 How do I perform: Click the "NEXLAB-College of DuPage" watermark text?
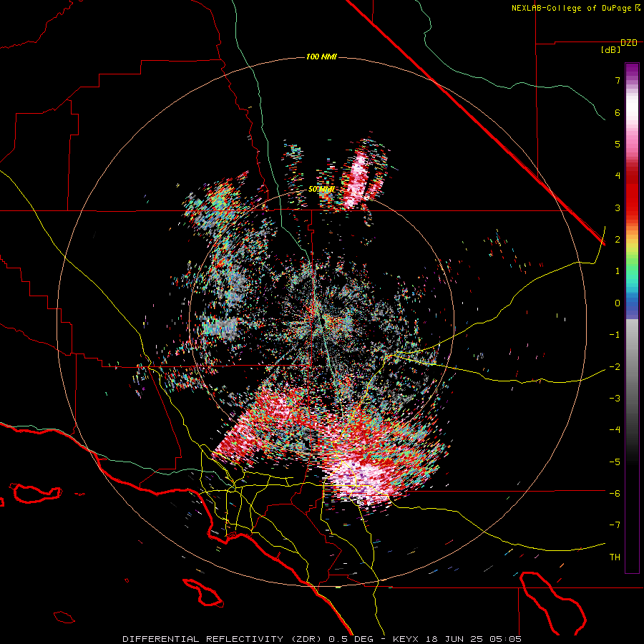[572, 8]
